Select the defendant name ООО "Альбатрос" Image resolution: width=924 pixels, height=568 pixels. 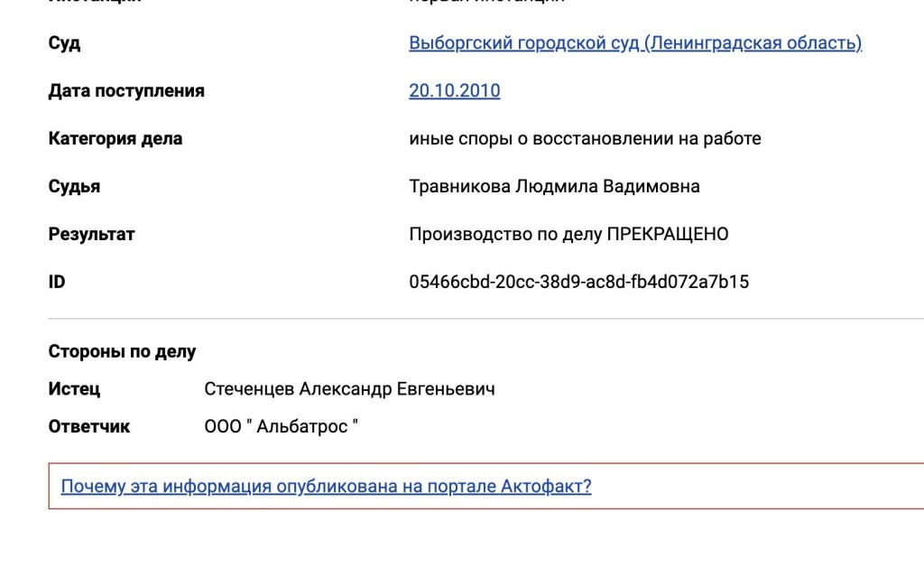pyautogui.click(x=282, y=427)
